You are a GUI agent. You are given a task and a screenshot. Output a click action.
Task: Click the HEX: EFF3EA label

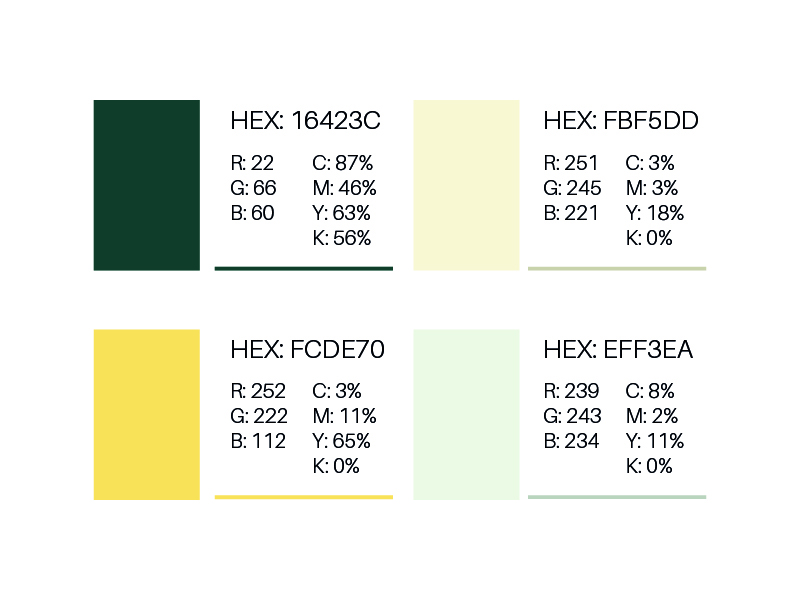[x=618, y=350]
